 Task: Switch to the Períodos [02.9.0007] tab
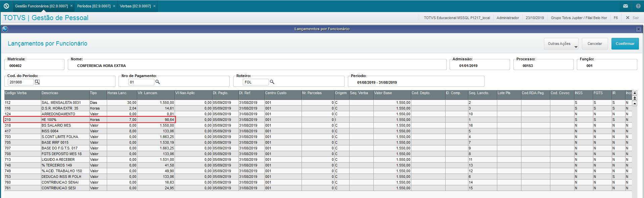tap(94, 6)
